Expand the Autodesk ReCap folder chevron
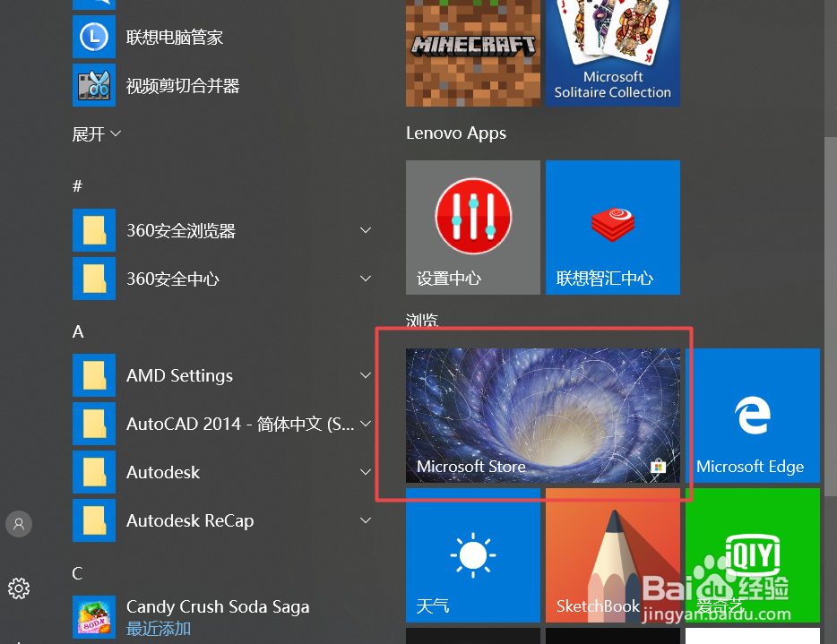Screen dimensions: 837x644 [x=366, y=520]
